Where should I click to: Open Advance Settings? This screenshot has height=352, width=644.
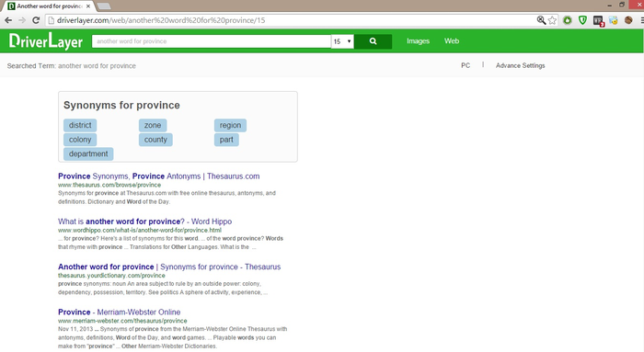[521, 65]
